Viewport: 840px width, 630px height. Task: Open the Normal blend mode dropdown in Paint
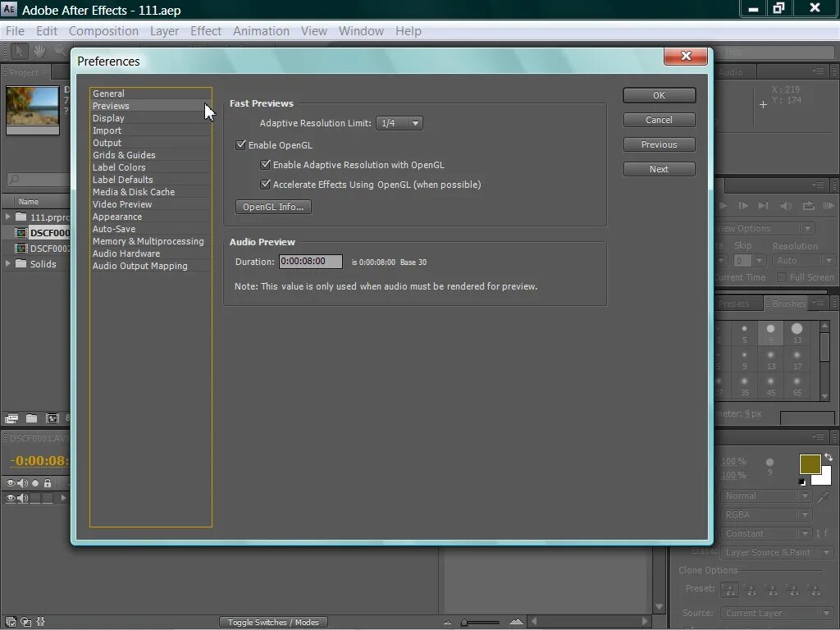pos(765,496)
